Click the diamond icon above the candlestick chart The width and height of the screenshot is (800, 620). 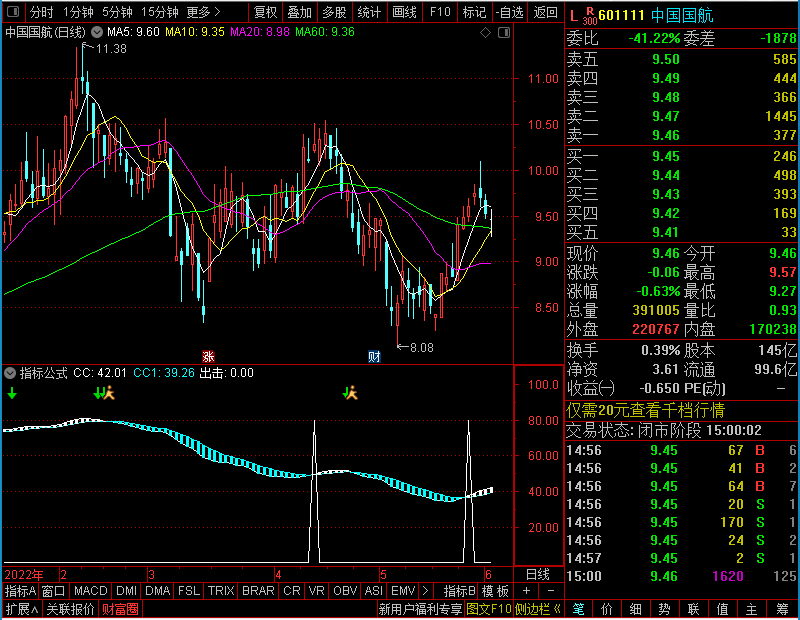pos(485,33)
